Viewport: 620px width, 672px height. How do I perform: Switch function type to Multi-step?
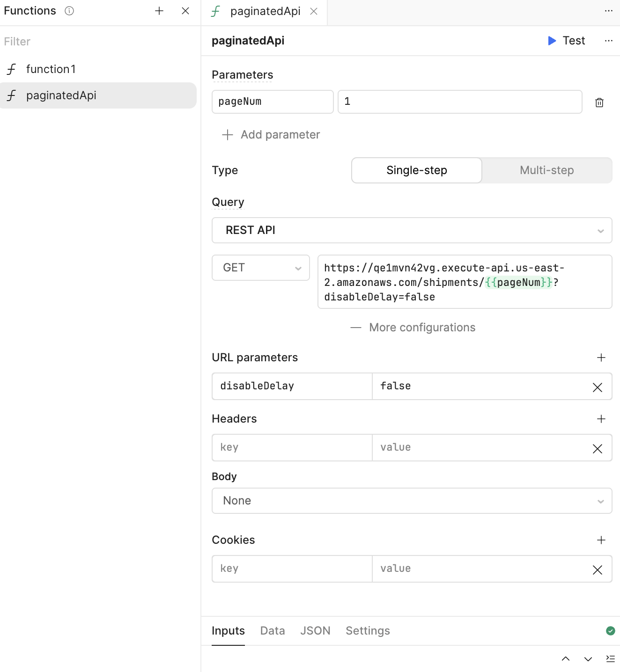coord(547,170)
